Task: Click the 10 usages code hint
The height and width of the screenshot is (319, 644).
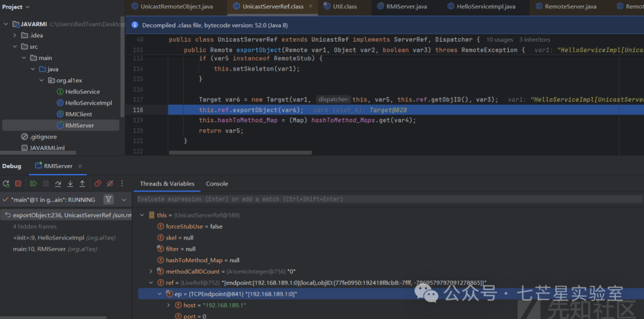Action: click(x=500, y=40)
